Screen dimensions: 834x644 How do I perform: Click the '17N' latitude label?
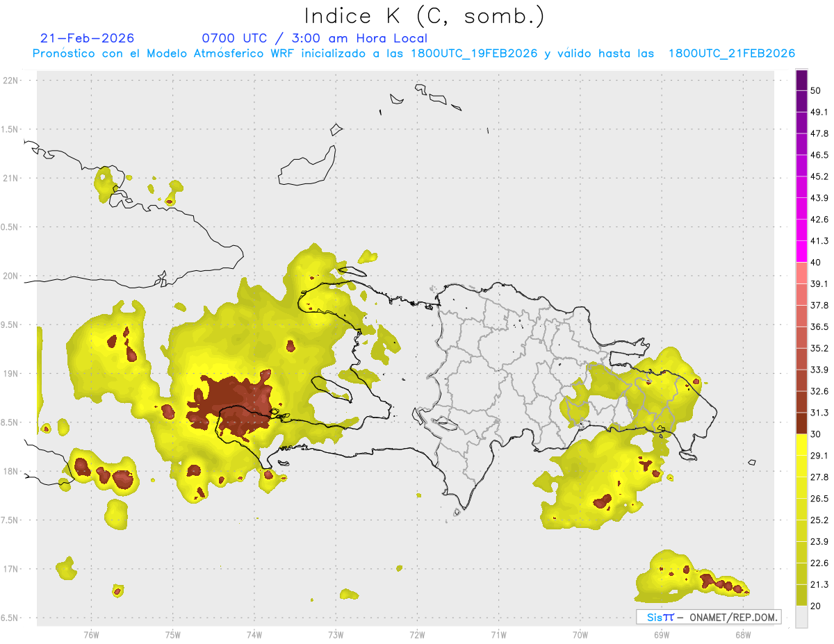(10, 569)
